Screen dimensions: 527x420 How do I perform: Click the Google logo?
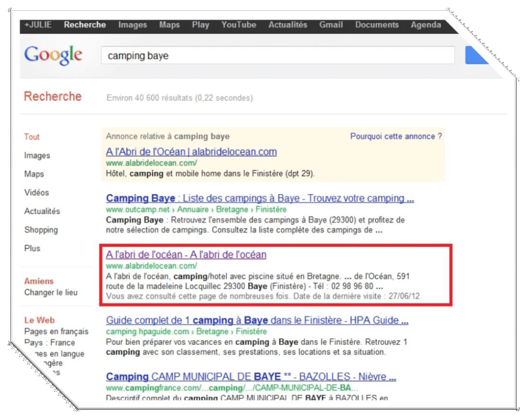(x=53, y=55)
